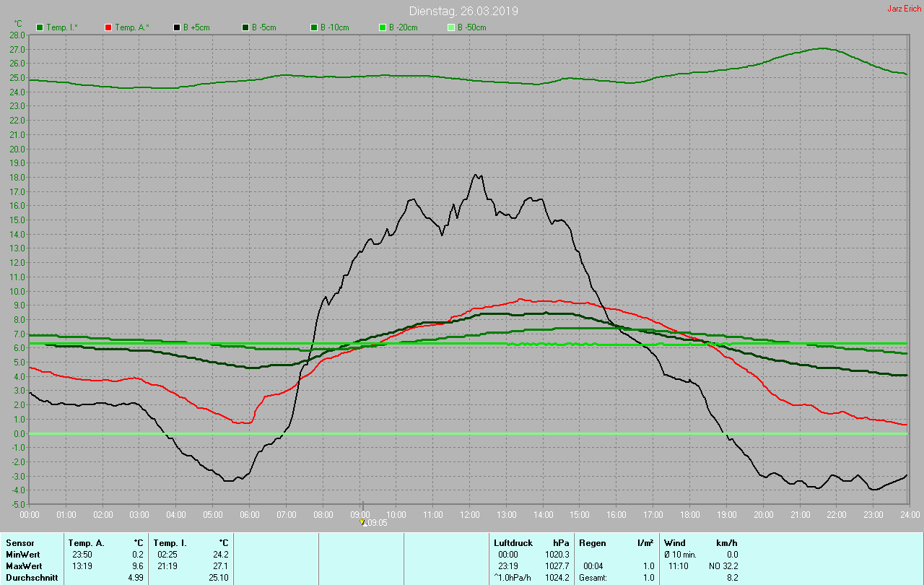Toggle the B +5cm black legend marker

click(x=177, y=27)
